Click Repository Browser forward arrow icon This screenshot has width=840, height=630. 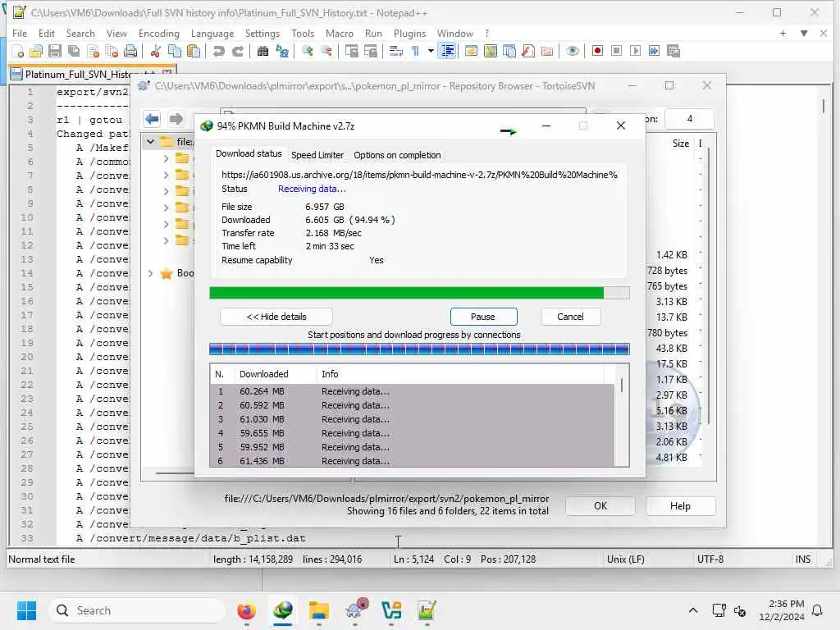tap(176, 118)
